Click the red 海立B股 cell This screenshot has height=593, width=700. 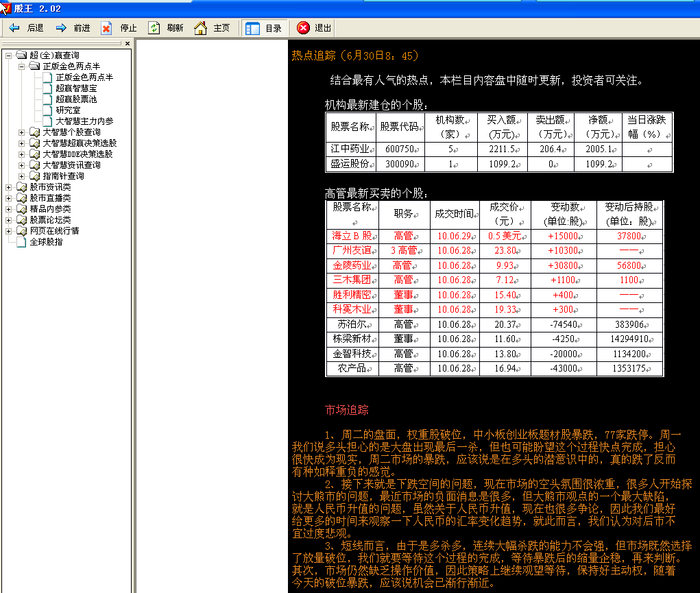pos(352,236)
